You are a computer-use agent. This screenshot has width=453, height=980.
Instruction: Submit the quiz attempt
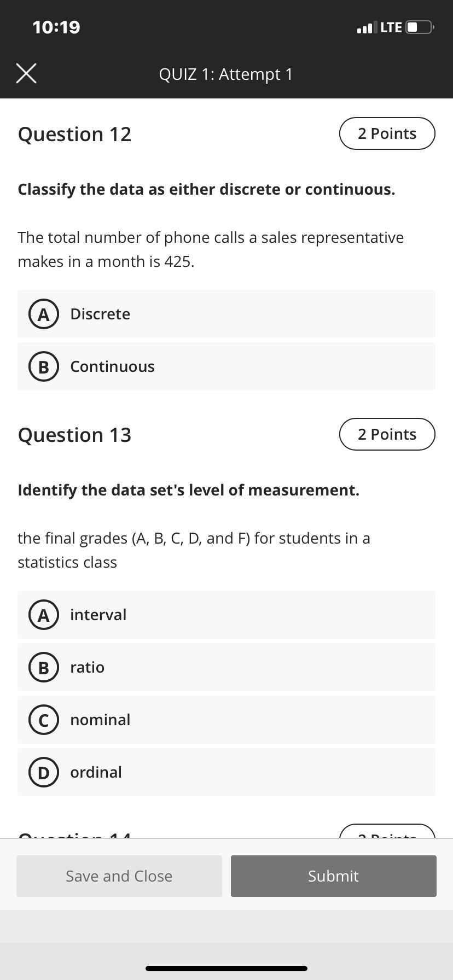click(334, 876)
